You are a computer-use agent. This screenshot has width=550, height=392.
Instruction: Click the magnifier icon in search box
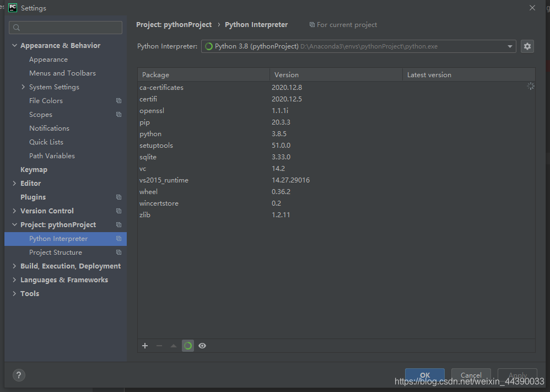coord(17,28)
